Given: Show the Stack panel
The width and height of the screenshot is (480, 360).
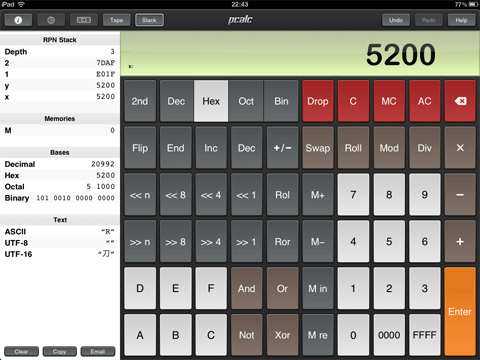Looking at the screenshot, I should pos(149,20).
